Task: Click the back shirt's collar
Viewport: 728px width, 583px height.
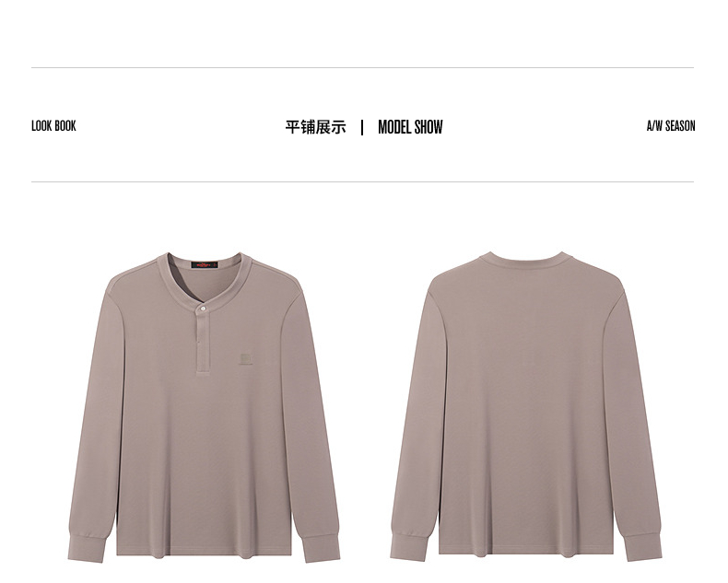Action: pyautogui.click(x=526, y=260)
